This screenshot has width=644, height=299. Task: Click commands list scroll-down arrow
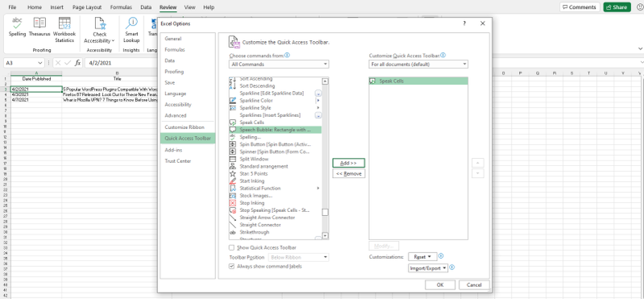[x=326, y=236]
